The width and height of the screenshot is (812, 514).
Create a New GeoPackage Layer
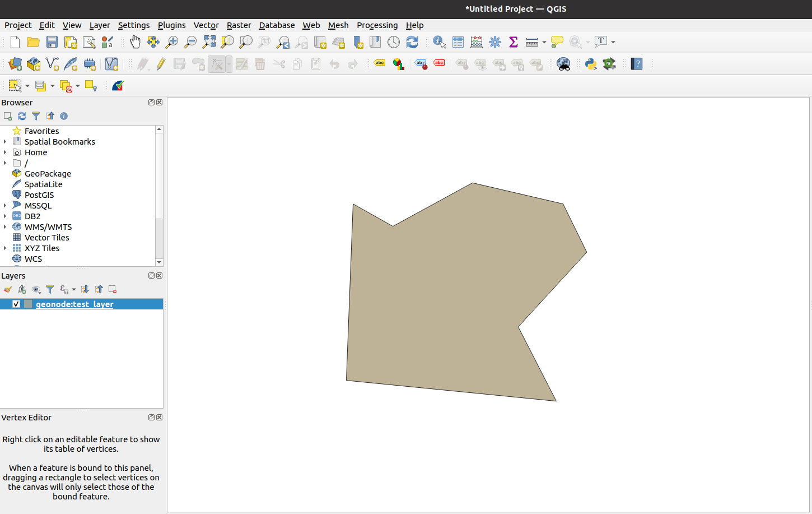pos(34,64)
